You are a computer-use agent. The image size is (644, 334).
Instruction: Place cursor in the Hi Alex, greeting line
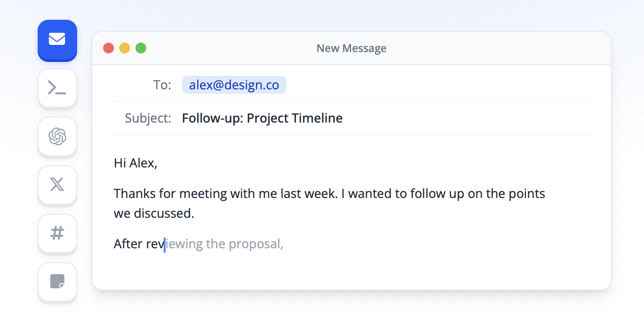[x=135, y=163]
